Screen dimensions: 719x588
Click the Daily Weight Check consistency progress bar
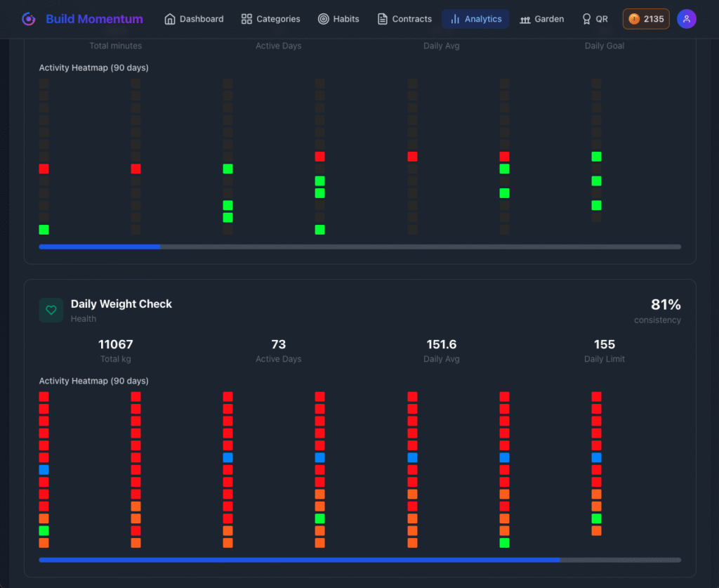tap(359, 560)
